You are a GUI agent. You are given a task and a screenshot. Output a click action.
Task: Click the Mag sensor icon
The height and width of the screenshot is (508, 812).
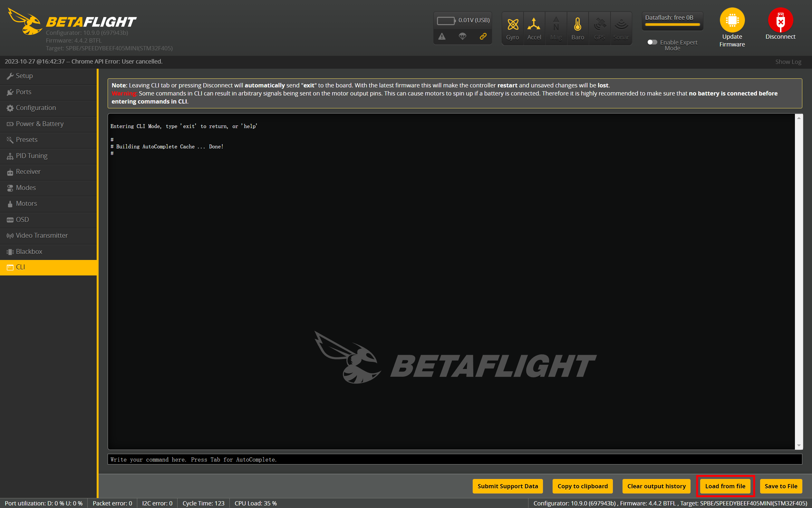tap(556, 24)
